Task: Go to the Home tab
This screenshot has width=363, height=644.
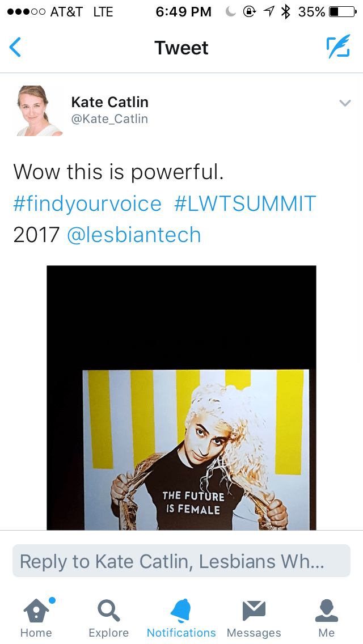Action: 36,617
